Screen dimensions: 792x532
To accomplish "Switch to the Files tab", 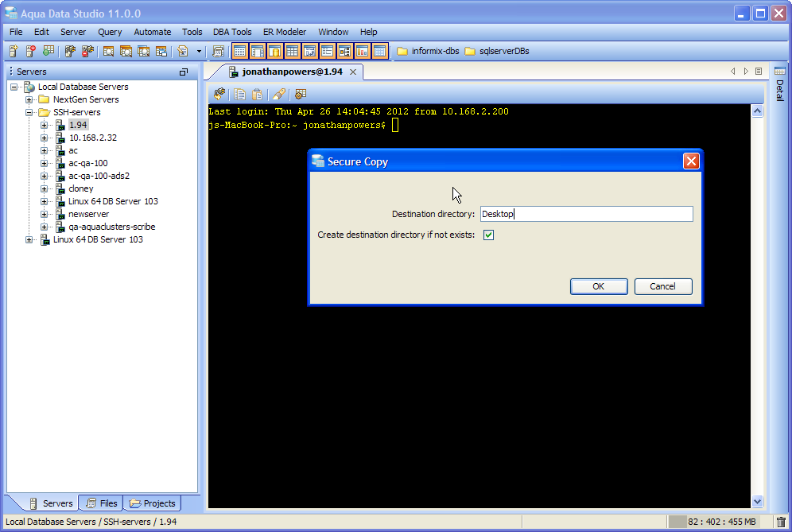I will [x=102, y=503].
